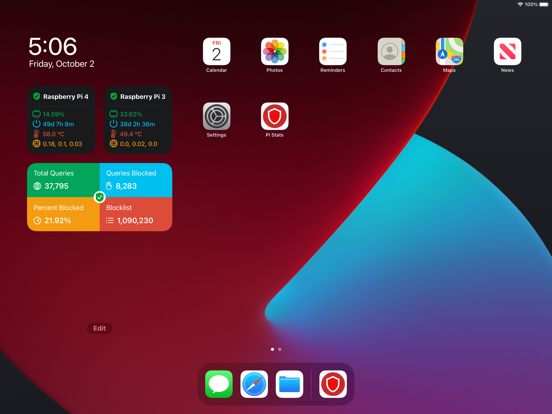
Task: Tap the 21.92% percent blocked value
Action: tap(58, 221)
